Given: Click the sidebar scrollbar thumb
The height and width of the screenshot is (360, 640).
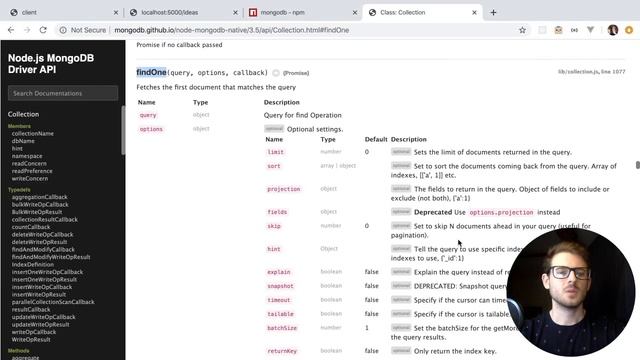Looking at the screenshot, I should pos(123,130).
